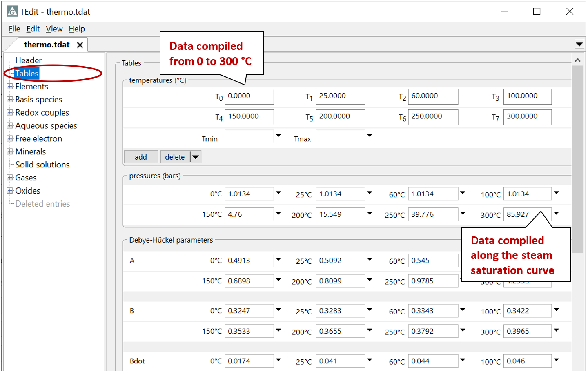Open the Tmin unit dropdown arrow
This screenshot has height=372, width=588.
278,135
